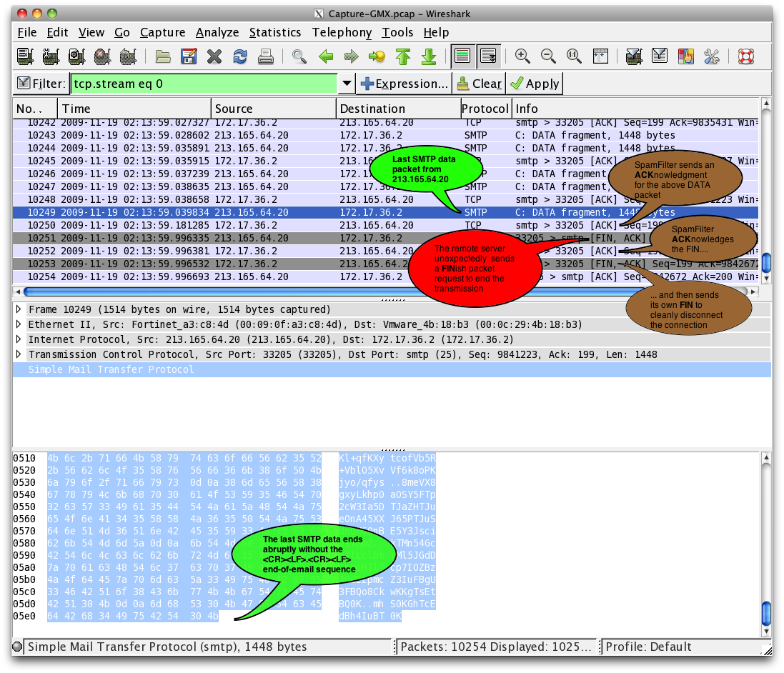Click the print packets icon
Viewport: 784px width, 673px height.
pos(266,56)
